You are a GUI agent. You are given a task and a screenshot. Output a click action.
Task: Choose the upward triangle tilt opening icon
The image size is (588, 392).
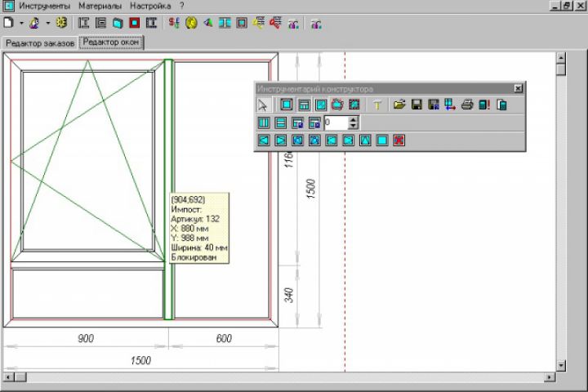pyautogui.click(x=365, y=140)
